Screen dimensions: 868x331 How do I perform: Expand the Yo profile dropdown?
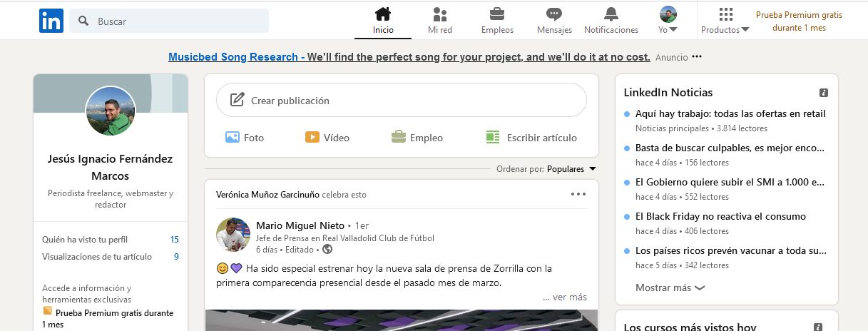point(668,21)
